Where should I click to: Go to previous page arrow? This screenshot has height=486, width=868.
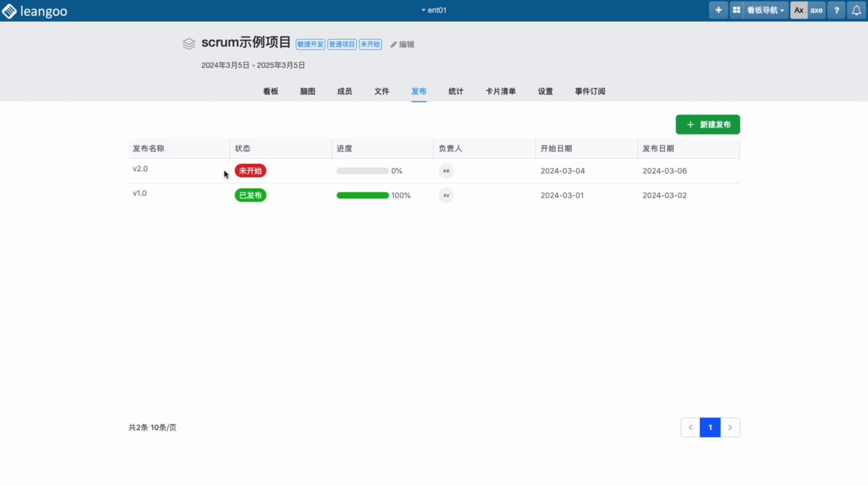click(690, 428)
